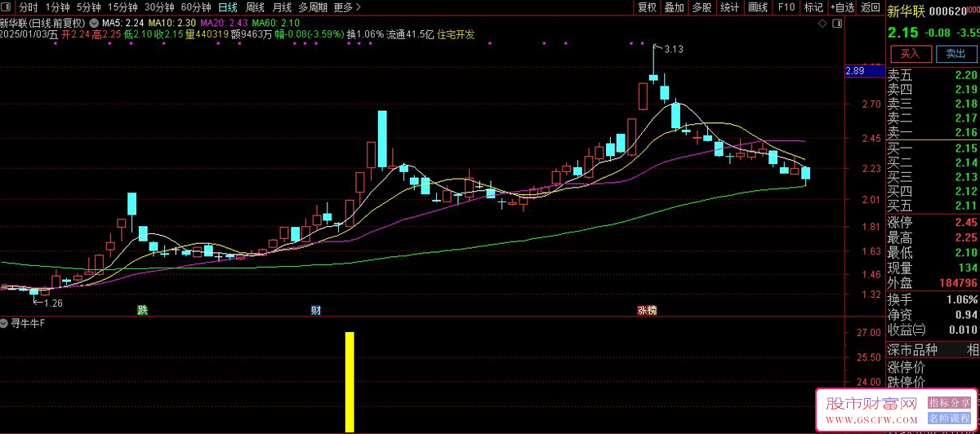Click the 涨停 2.45 limit-up row

coord(933,223)
